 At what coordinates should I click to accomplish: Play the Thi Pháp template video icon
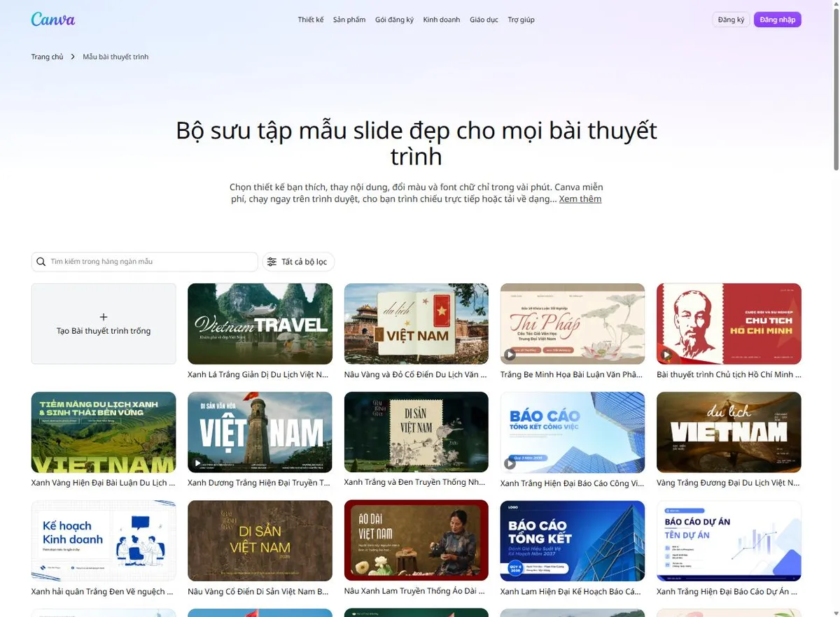point(510,355)
